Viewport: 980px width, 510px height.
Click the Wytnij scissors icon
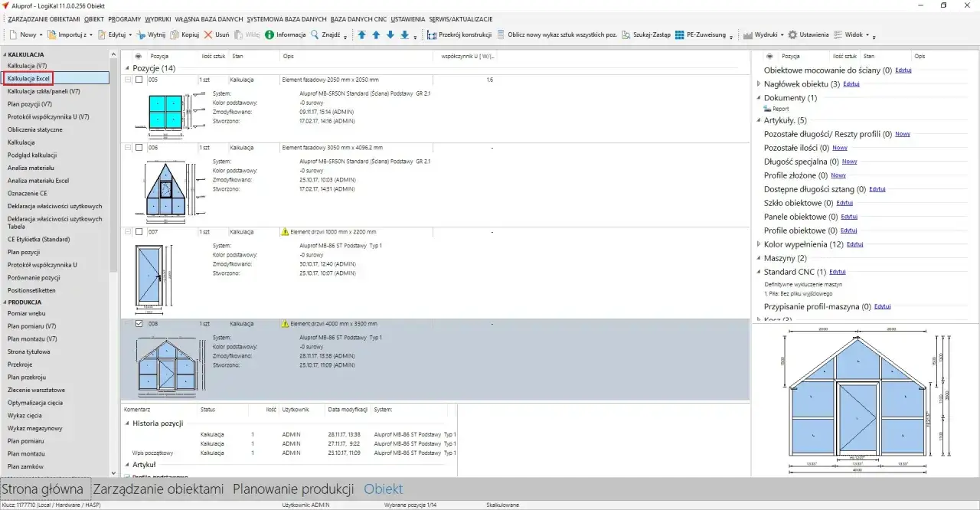(x=142, y=34)
